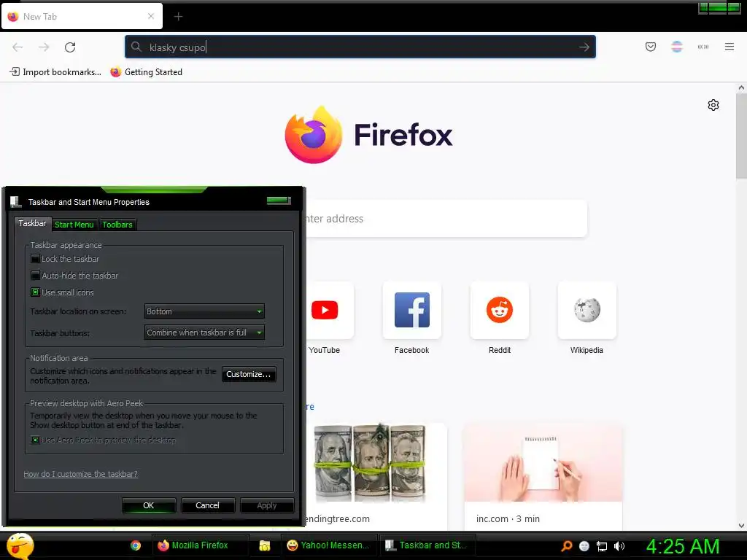Open the Firefox hamburger menu
Screen dimensions: 747x560
click(x=729, y=47)
